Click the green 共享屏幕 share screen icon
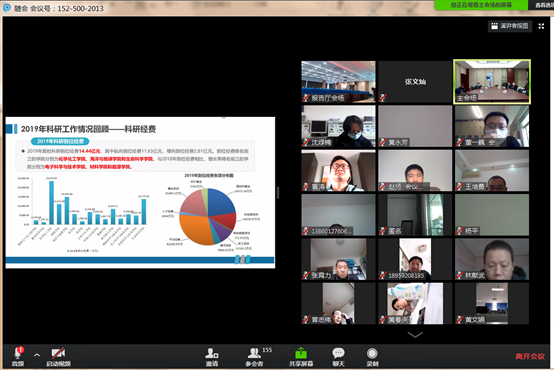554x370 pixels. (x=301, y=353)
